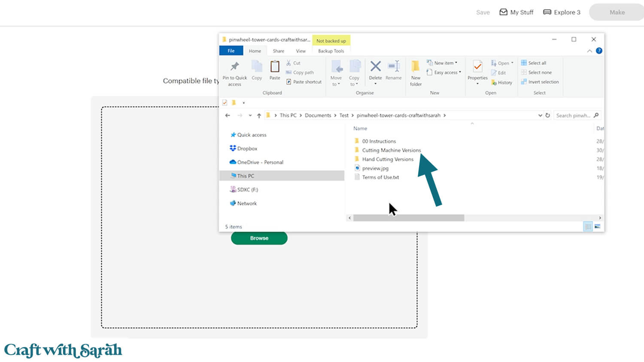
Task: Open the File menu tab
Action: (x=231, y=51)
